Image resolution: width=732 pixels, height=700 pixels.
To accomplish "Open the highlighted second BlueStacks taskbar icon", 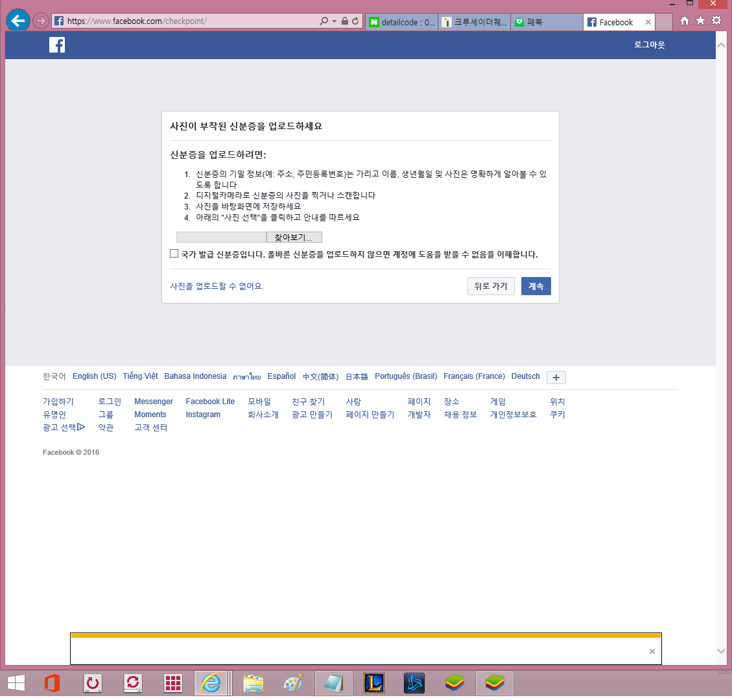I will tap(495, 684).
